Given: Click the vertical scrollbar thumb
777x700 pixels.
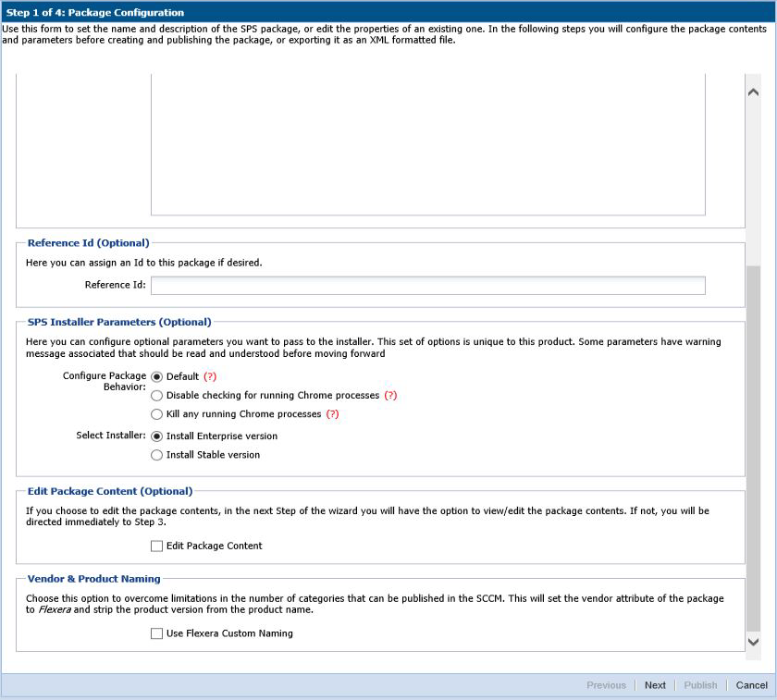Looking at the screenshot, I should pos(753,444).
